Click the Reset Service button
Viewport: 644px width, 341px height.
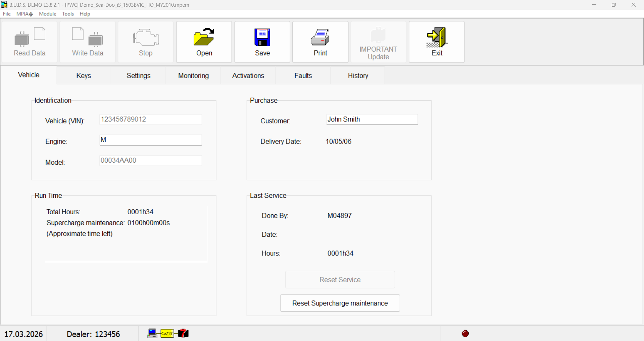[x=340, y=280]
